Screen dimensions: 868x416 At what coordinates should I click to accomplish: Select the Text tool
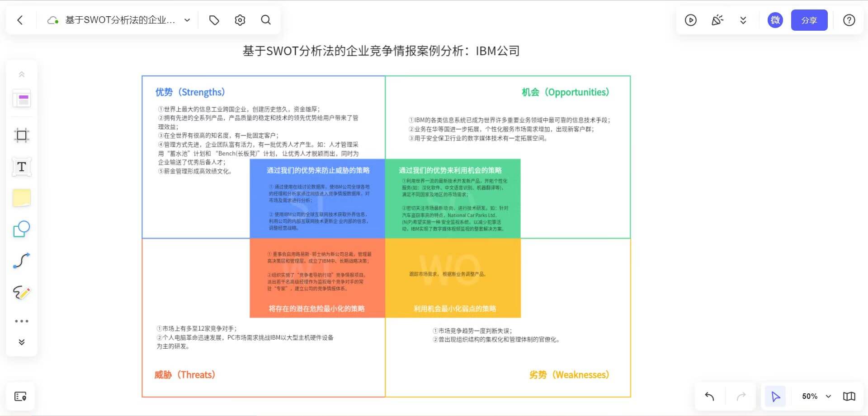(21, 167)
